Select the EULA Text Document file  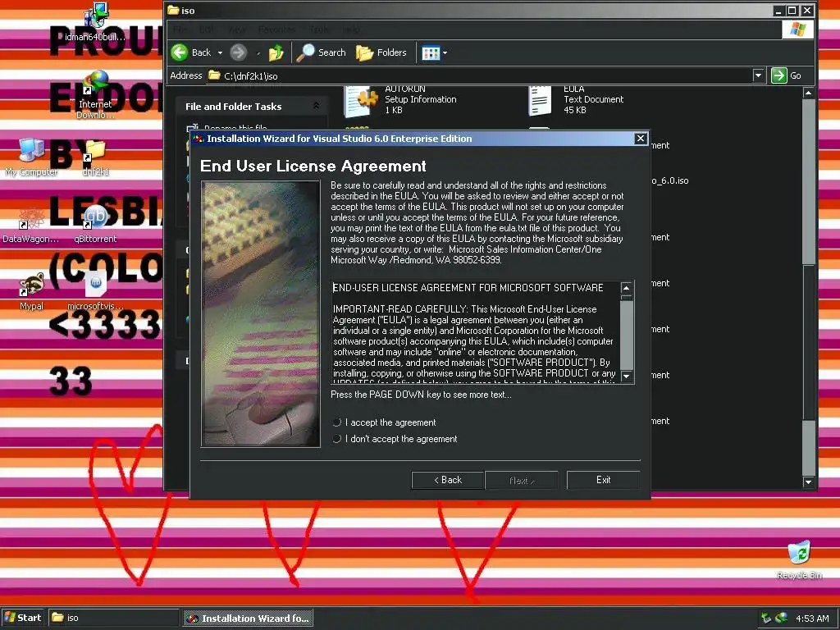click(x=576, y=101)
